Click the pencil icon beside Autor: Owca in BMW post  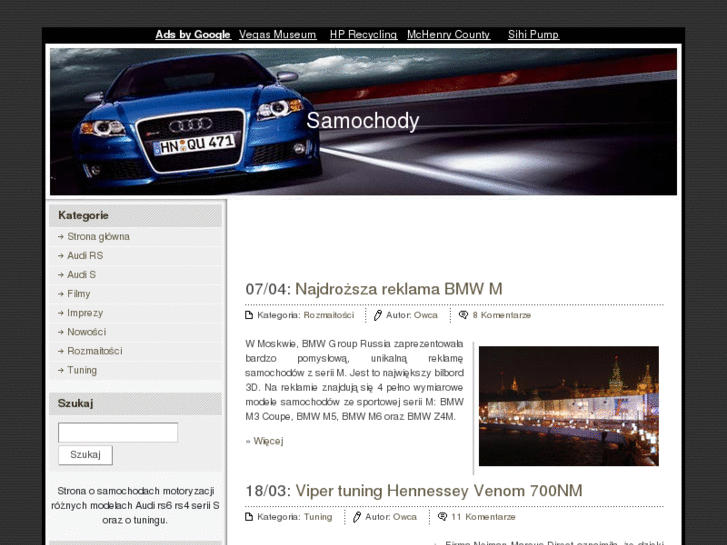[x=378, y=315]
